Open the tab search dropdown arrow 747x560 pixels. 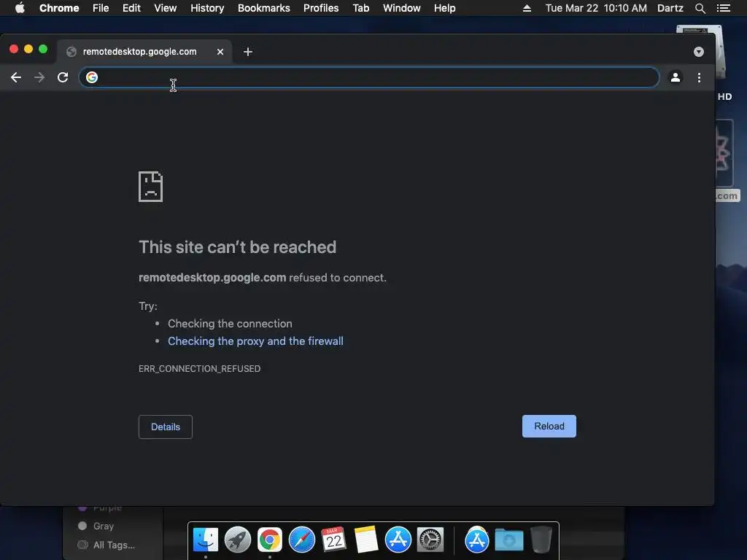coord(698,52)
